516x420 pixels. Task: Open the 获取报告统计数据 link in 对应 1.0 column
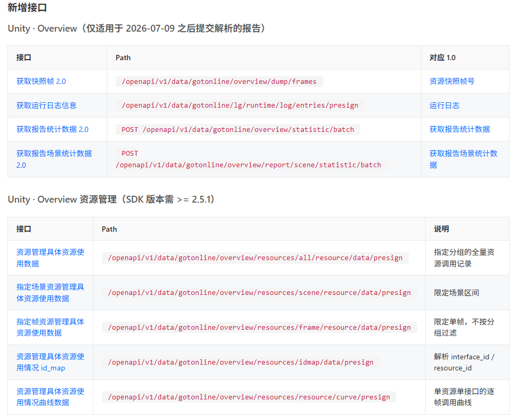(x=459, y=129)
